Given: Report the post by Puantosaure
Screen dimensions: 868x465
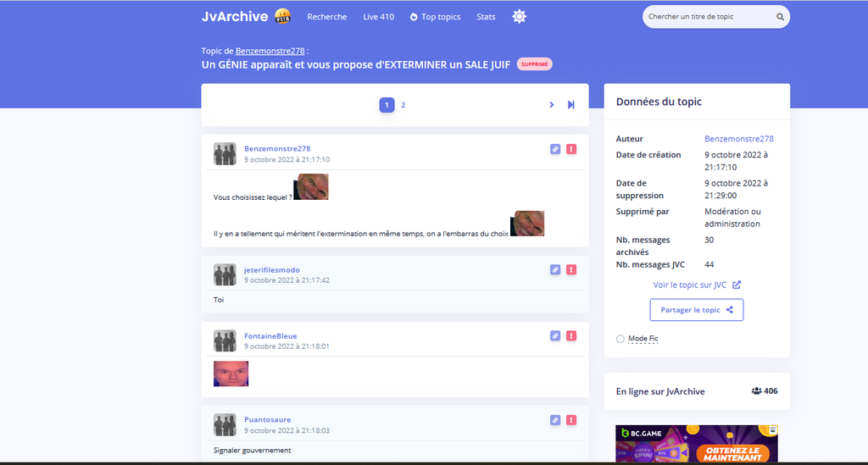Looking at the screenshot, I should tap(571, 419).
